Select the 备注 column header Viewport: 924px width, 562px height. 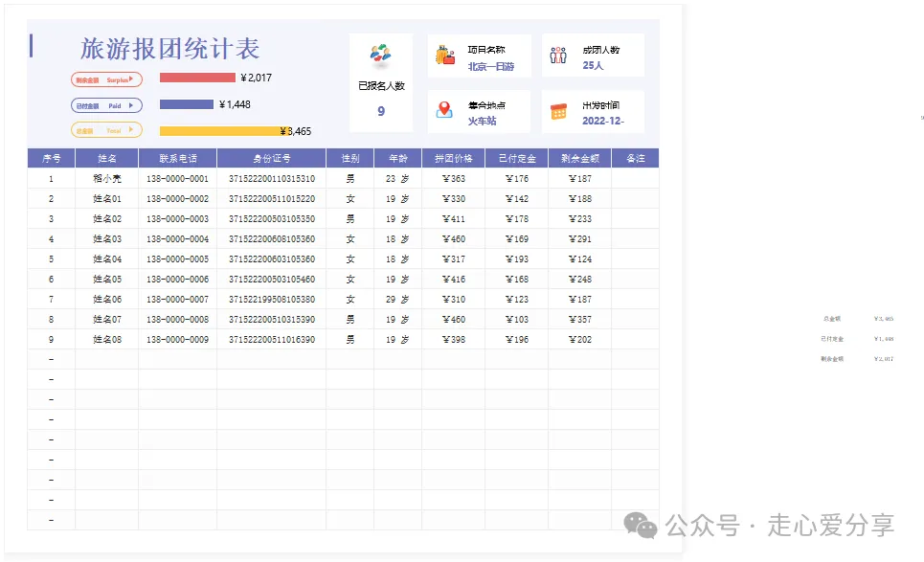tap(635, 159)
